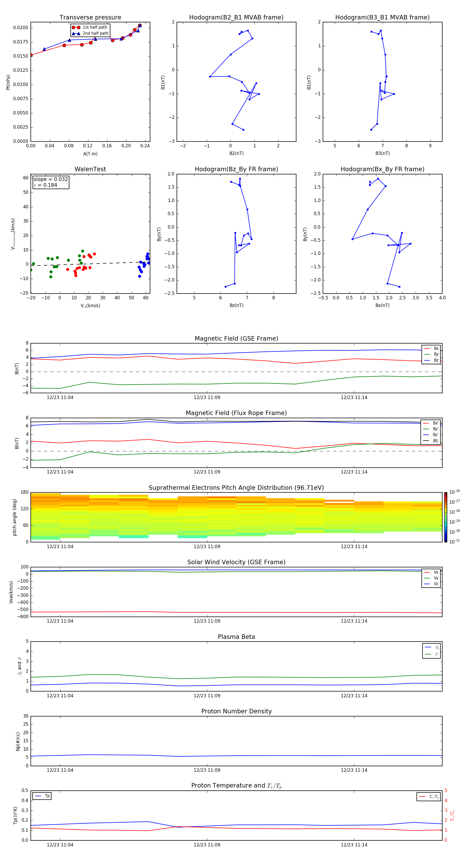Screen dimensions: 473x868
Task: Click the "slope = 0.032" annotation
Action: click(x=51, y=179)
